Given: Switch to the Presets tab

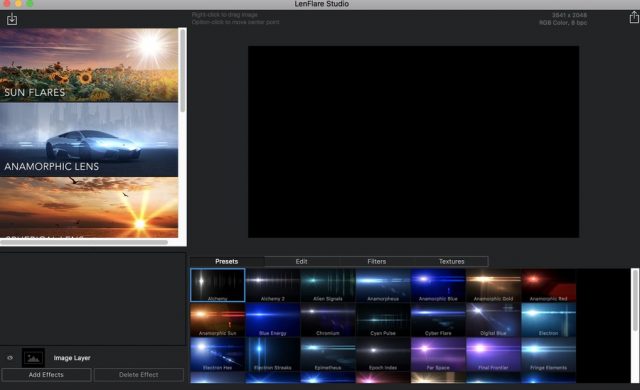Looking at the screenshot, I should (x=227, y=261).
